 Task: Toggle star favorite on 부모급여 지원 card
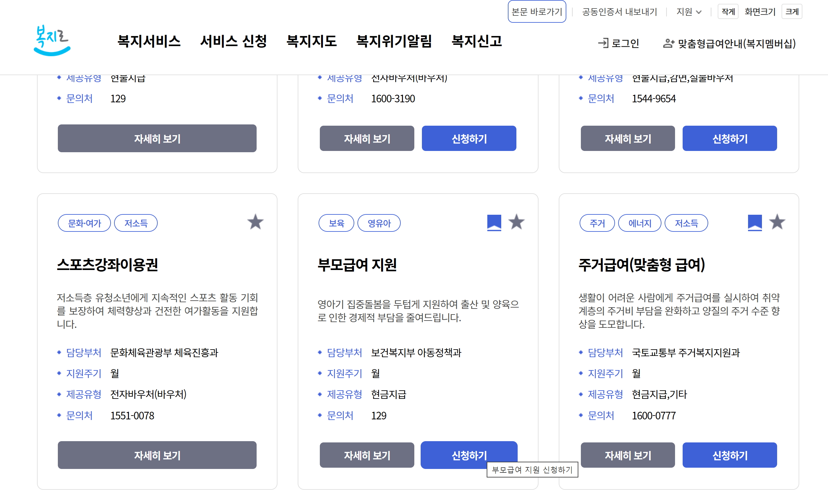[516, 222]
